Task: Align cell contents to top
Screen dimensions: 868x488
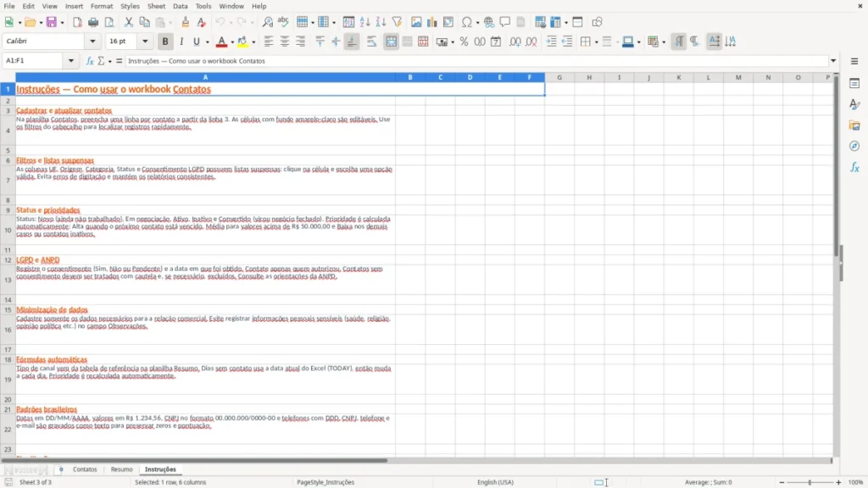Action: pyautogui.click(x=320, y=42)
